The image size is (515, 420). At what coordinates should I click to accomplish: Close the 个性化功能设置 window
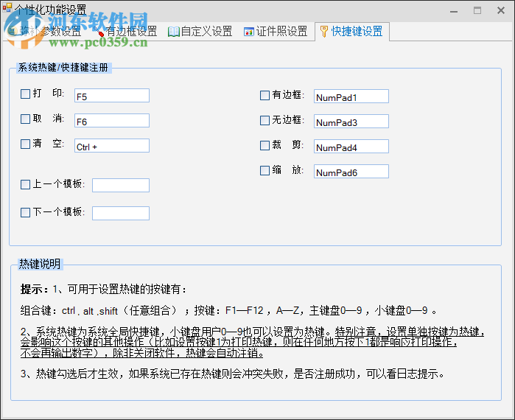501,11
